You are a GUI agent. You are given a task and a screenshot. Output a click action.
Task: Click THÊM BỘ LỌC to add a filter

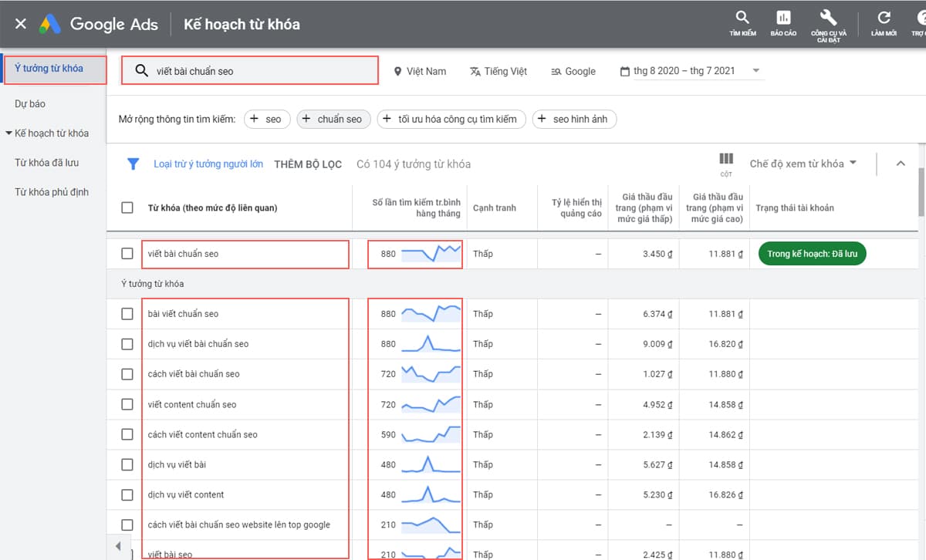click(308, 164)
